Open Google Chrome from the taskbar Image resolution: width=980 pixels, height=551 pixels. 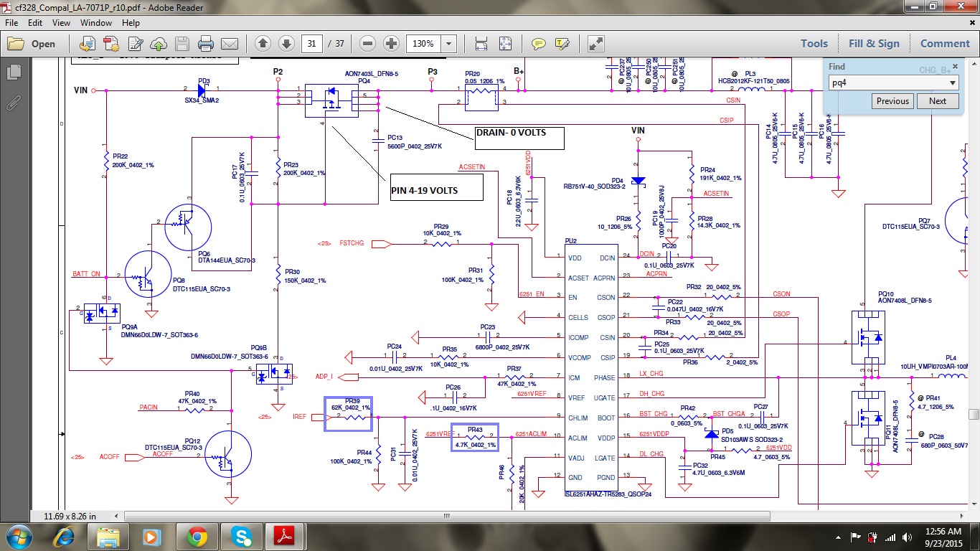197,536
